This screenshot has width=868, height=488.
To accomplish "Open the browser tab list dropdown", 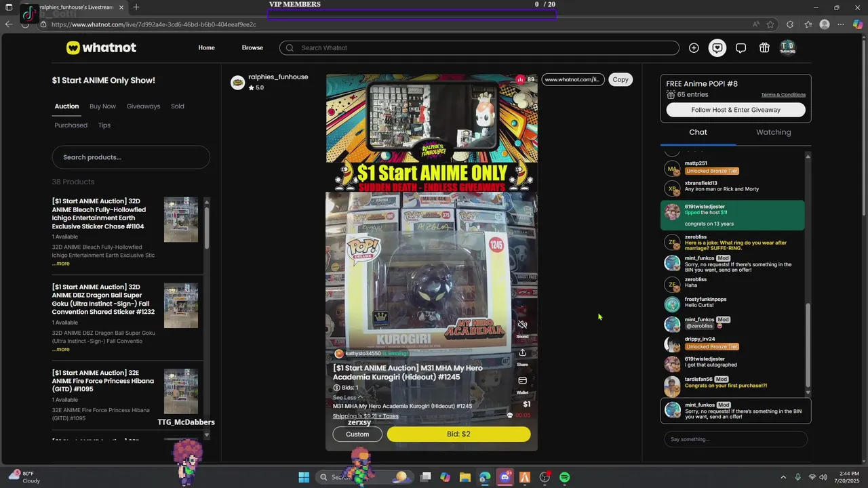I will click(9, 7).
